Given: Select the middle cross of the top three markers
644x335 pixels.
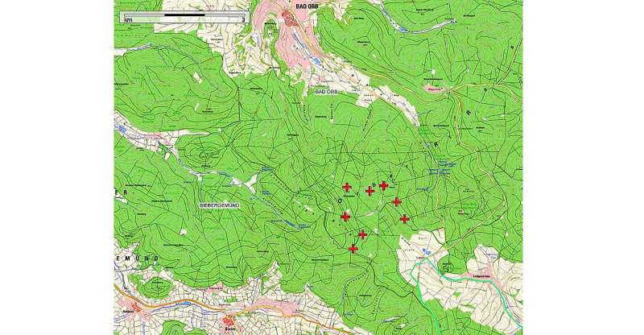Looking at the screenshot, I should [369, 191].
